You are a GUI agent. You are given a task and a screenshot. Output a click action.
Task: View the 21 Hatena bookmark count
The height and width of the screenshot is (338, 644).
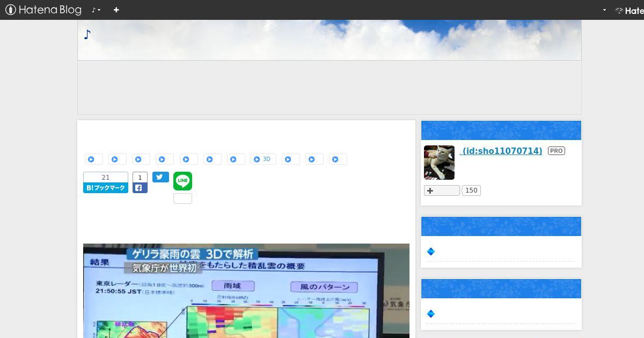106,177
